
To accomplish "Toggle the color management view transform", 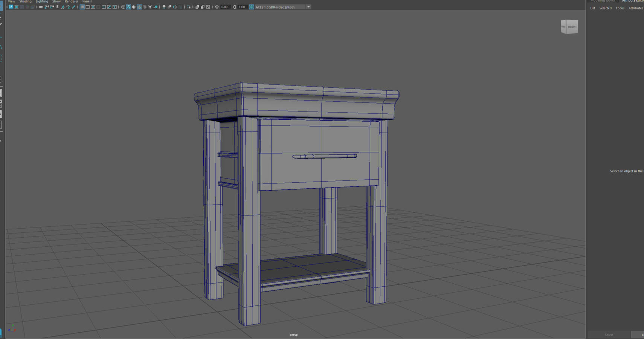I will coord(251,7).
